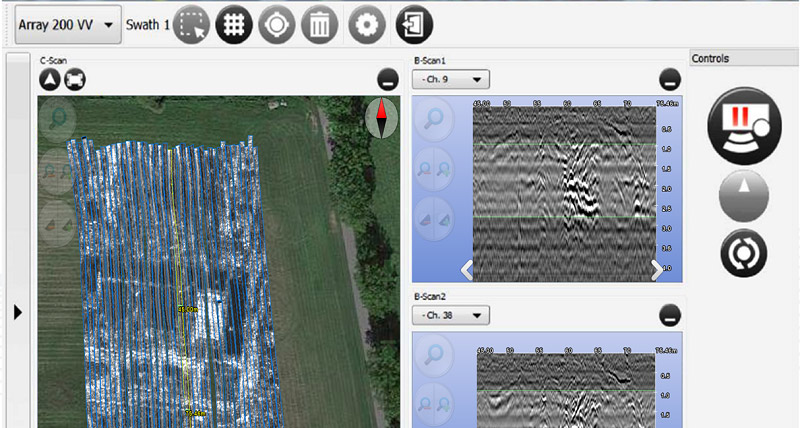Click the compass on the C-Scan map
Image resolution: width=800 pixels, height=428 pixels.
[381, 118]
